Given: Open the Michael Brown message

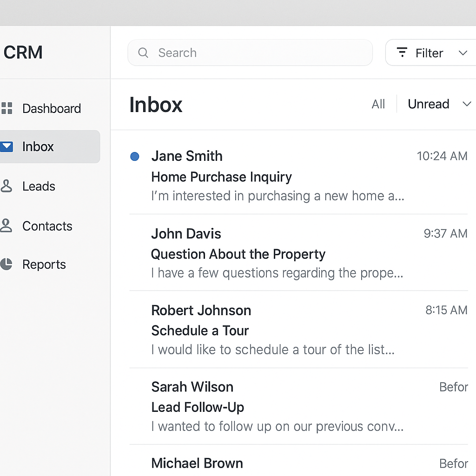Looking at the screenshot, I should pyautogui.click(x=197, y=463).
